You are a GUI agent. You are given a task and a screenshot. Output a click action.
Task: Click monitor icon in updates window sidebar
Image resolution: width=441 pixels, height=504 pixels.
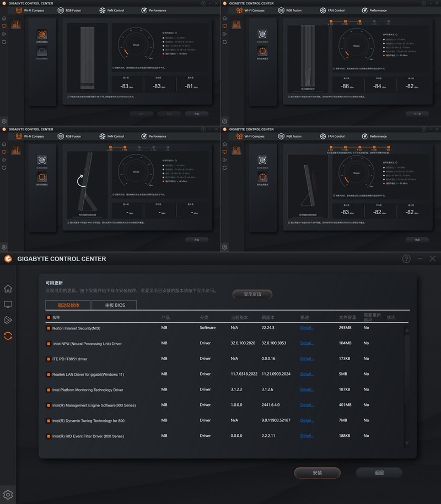click(8, 304)
